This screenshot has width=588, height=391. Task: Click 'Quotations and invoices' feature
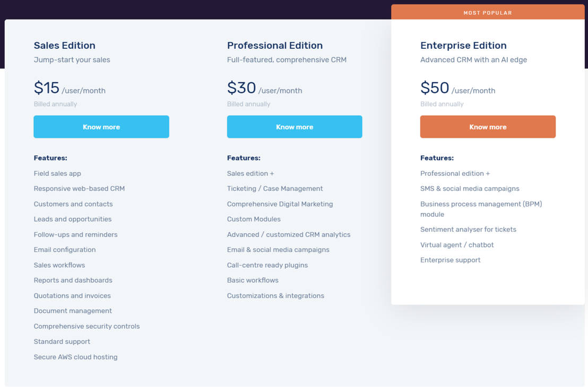(x=72, y=296)
